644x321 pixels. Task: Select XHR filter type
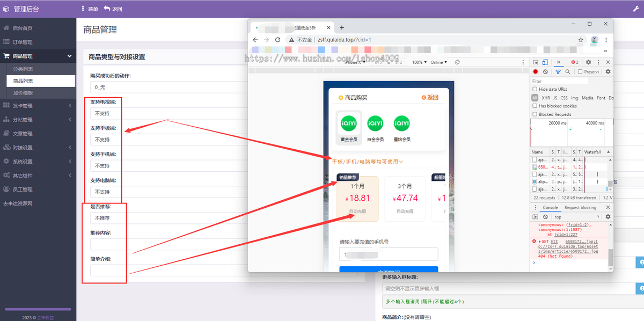click(x=546, y=98)
